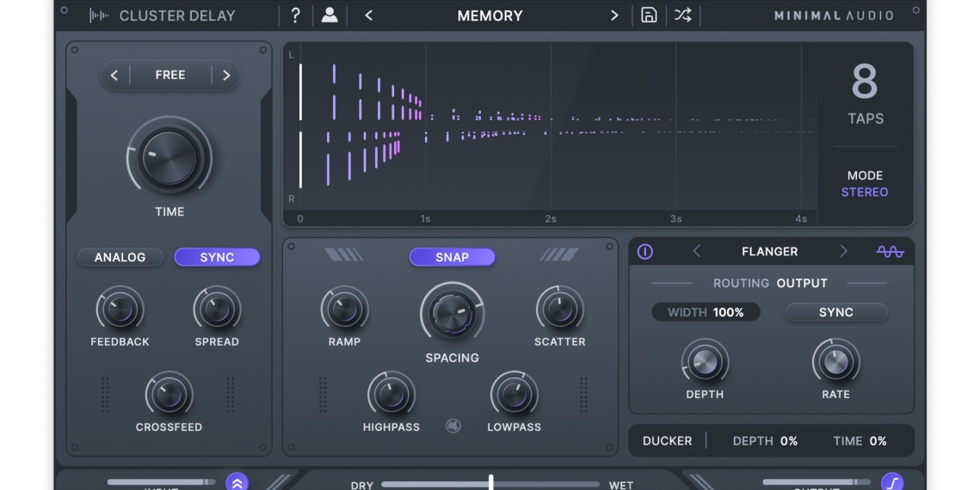The image size is (980, 490).
Task: Select the ascending slashes pattern icon
Action: [559, 255]
